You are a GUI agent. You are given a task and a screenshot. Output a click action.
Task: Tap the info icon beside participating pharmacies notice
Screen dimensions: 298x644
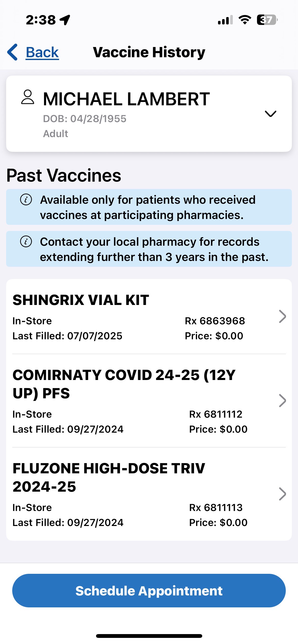click(26, 200)
